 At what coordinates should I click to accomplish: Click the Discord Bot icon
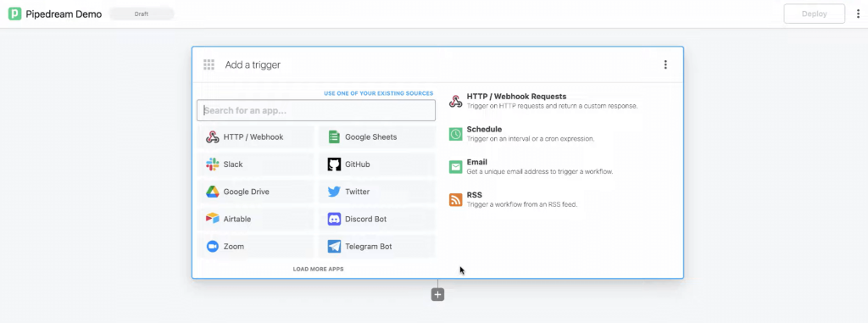point(334,219)
